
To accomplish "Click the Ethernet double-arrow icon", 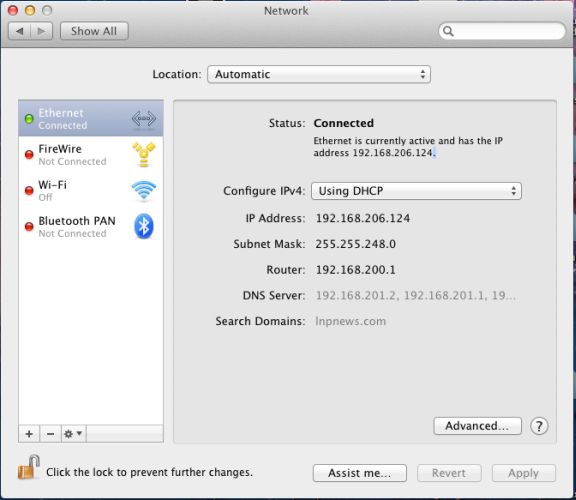I will (144, 118).
